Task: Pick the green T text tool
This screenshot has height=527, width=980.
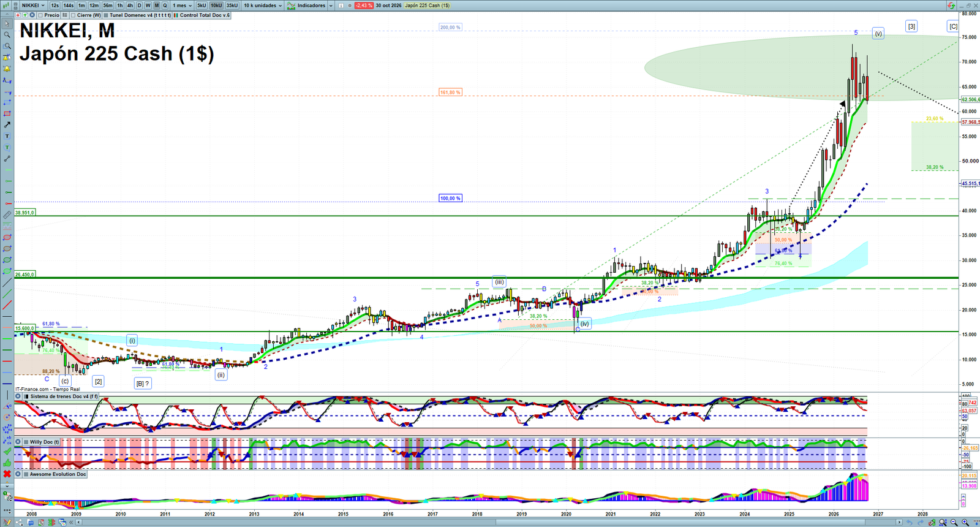Action: pos(7,147)
